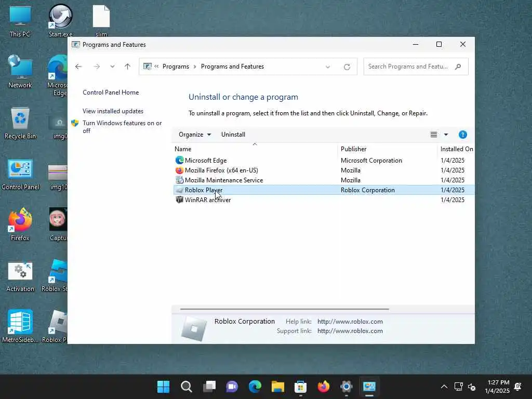The image size is (532, 399).
Task: Go up one level with up arrow
Action: (x=128, y=66)
